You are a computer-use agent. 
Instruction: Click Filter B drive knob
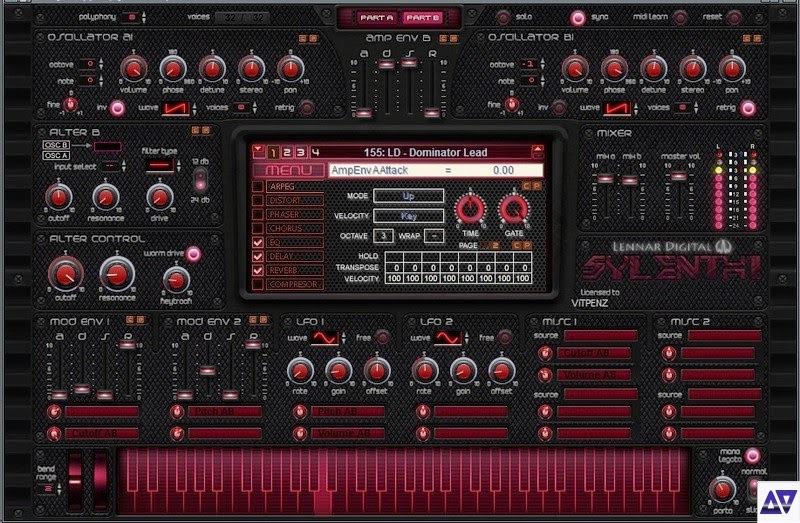pyautogui.click(x=160, y=197)
